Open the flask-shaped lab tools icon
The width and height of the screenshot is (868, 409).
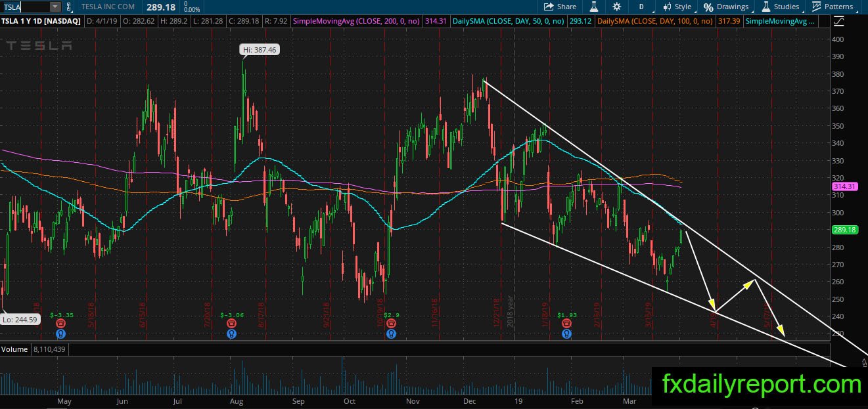(x=593, y=7)
